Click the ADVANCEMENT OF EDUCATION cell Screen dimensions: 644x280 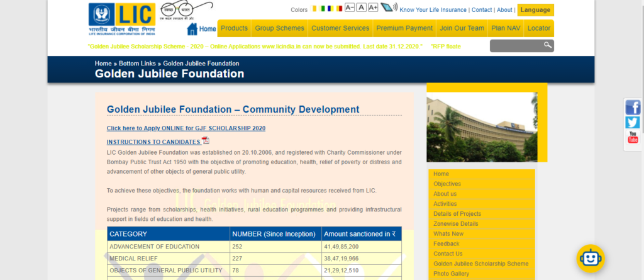pos(169,247)
